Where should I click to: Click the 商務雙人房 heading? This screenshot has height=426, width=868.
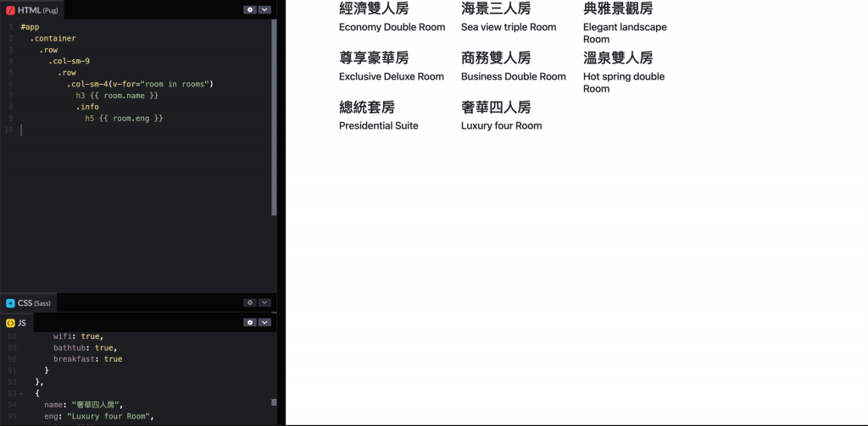point(496,58)
